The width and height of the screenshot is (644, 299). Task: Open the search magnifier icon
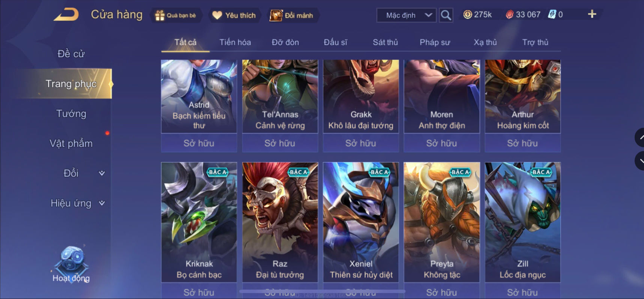446,15
